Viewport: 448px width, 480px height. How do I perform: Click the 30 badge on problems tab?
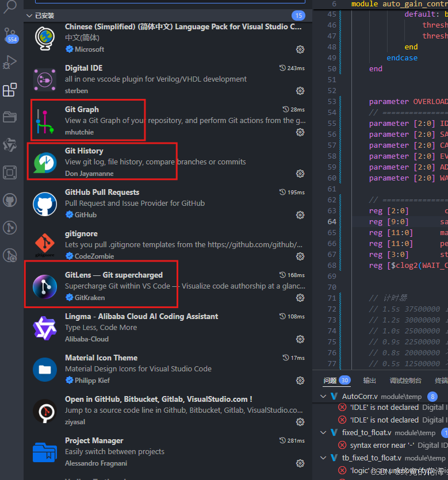345,380
